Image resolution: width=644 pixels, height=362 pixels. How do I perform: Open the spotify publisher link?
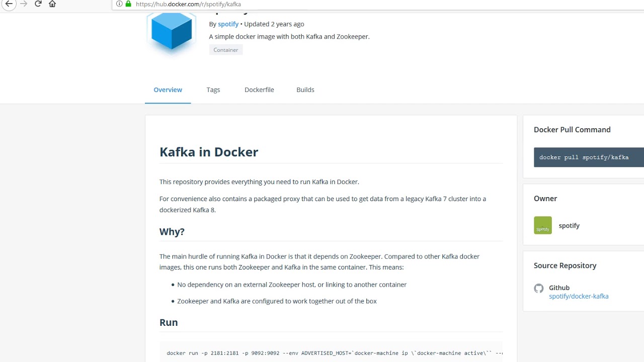228,24
